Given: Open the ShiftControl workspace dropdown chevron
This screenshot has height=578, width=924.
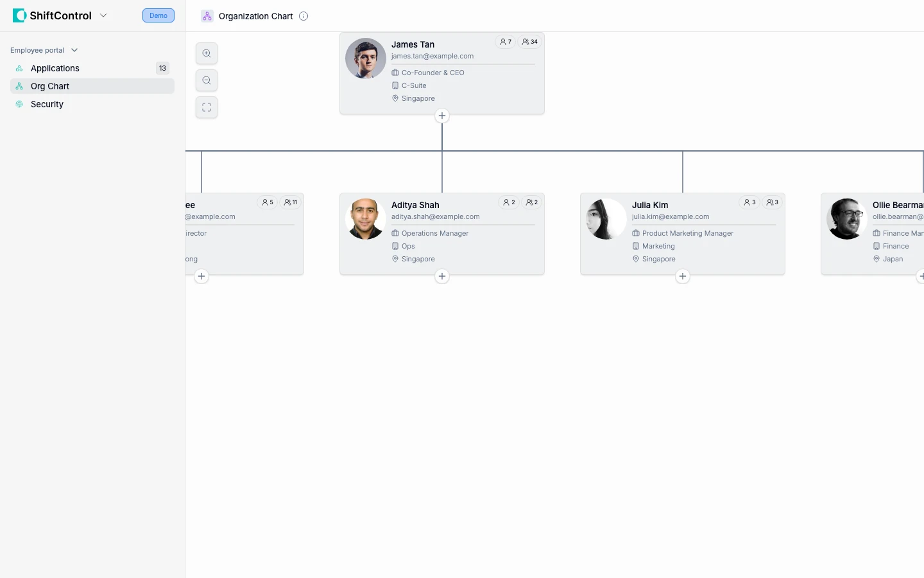Looking at the screenshot, I should (103, 15).
